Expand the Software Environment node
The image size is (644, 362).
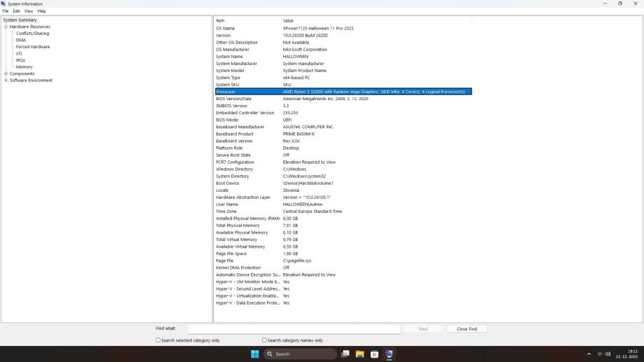click(6, 81)
